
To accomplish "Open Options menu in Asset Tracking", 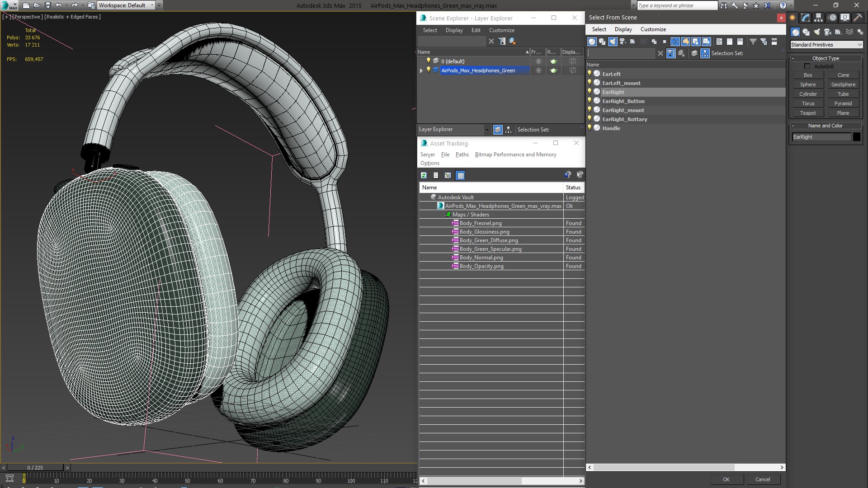I will (x=429, y=163).
